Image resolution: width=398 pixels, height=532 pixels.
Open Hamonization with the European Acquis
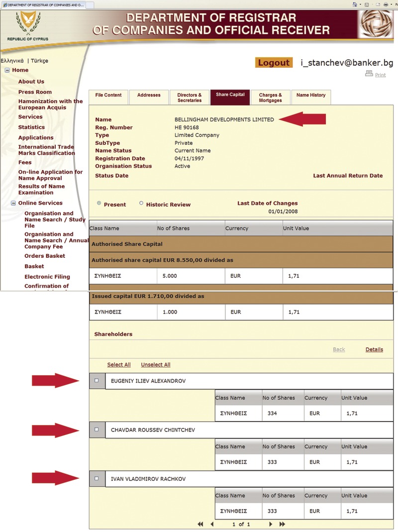[x=51, y=104]
